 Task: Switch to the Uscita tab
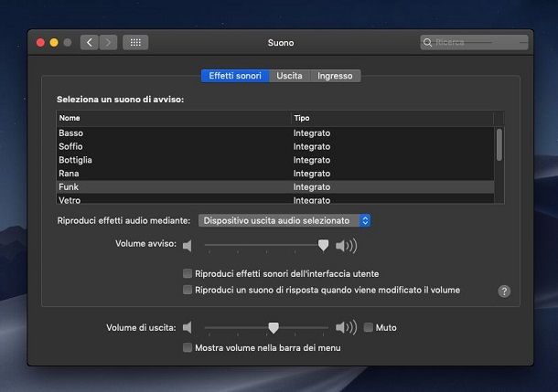tap(289, 76)
